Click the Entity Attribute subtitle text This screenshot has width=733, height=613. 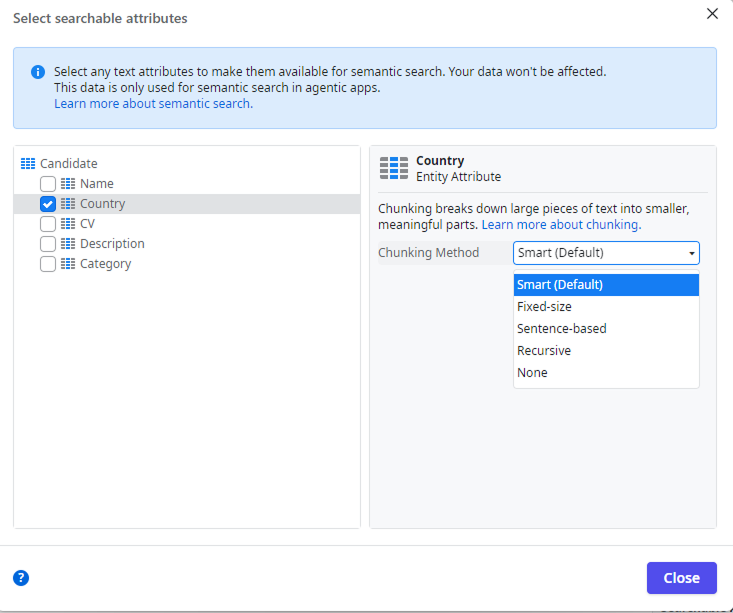459,177
